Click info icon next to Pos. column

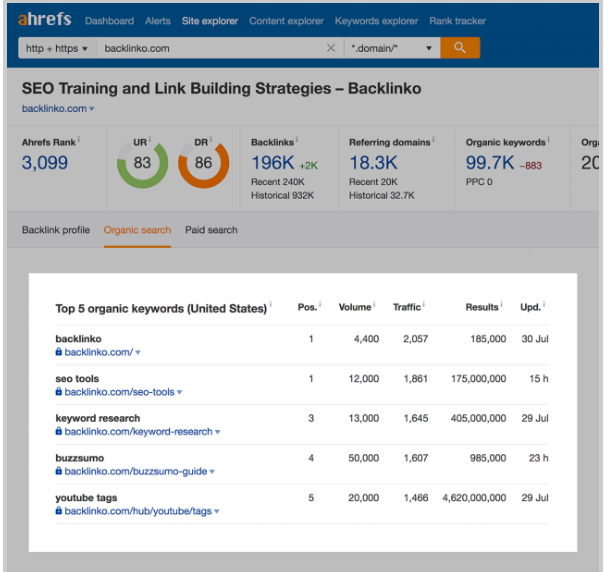(320, 304)
